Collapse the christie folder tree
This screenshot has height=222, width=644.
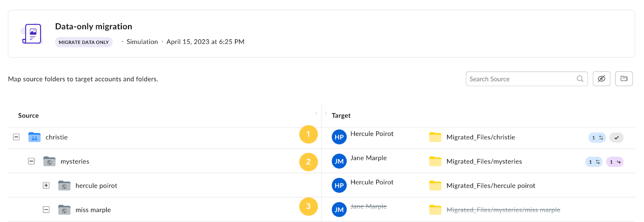coord(17,137)
